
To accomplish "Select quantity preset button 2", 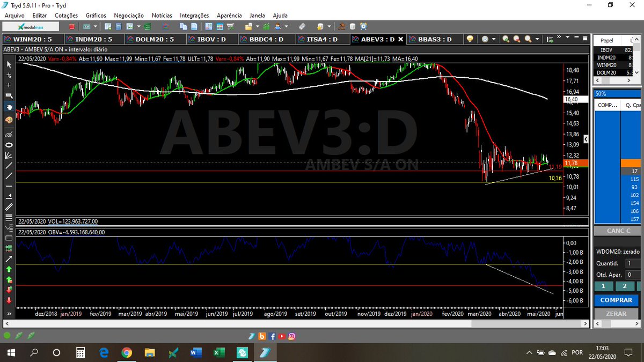I will tap(625, 286).
